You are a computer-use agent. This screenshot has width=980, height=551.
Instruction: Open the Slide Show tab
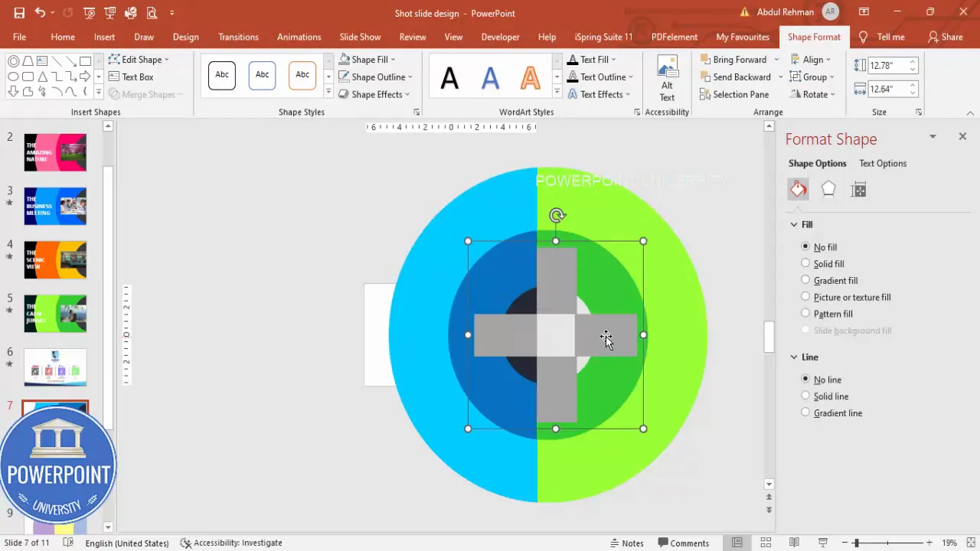click(x=360, y=37)
